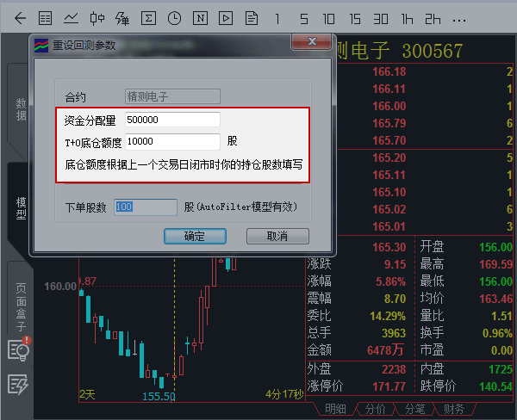Click the play button toolbar icon
Image resolution: width=517 pixels, height=420 pixels.
(x=226, y=17)
